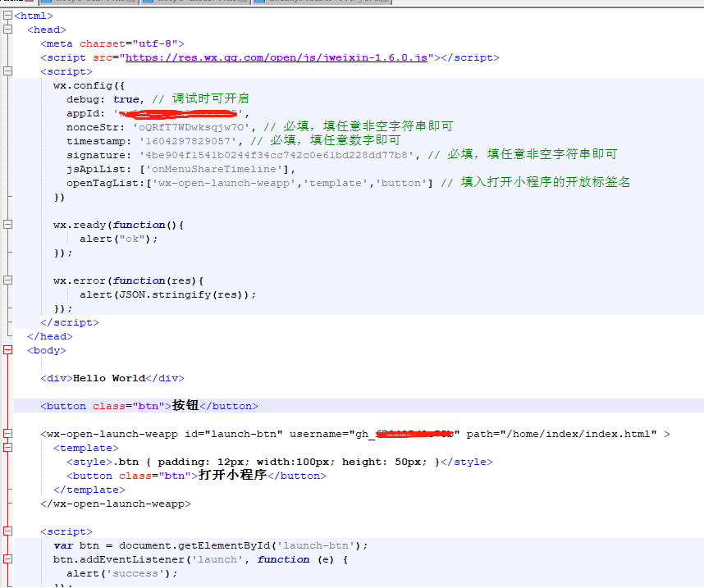Viewport: 704px width, 588px height.
Task: Click the wx.ready(function(){ line
Action: pos(118,225)
